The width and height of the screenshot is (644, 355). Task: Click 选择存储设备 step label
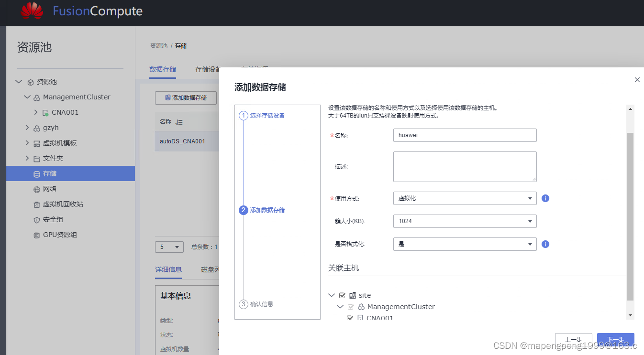pyautogui.click(x=267, y=116)
